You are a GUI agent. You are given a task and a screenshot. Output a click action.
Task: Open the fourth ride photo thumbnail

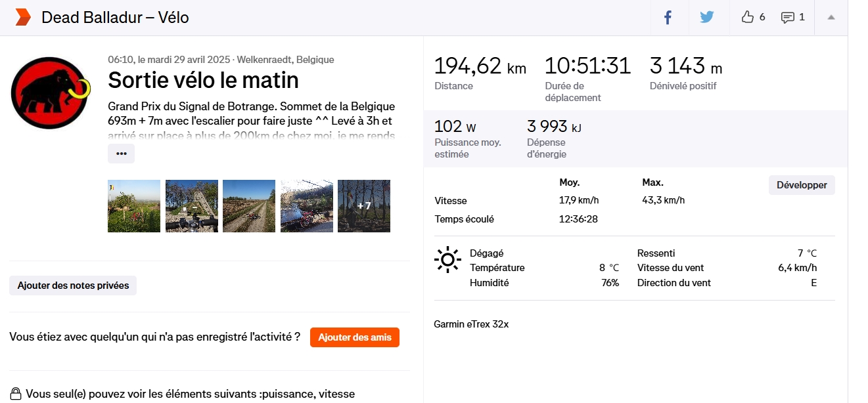click(x=306, y=206)
